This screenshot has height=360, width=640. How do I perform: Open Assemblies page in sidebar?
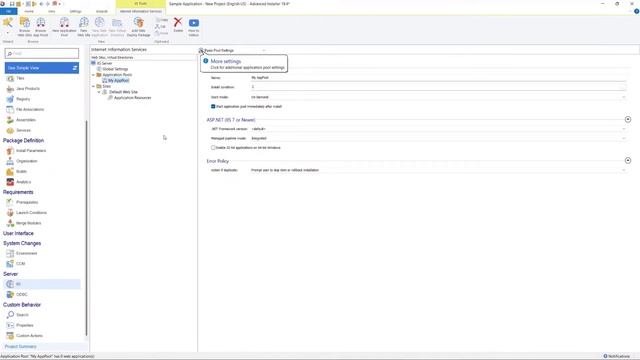[x=21, y=120]
